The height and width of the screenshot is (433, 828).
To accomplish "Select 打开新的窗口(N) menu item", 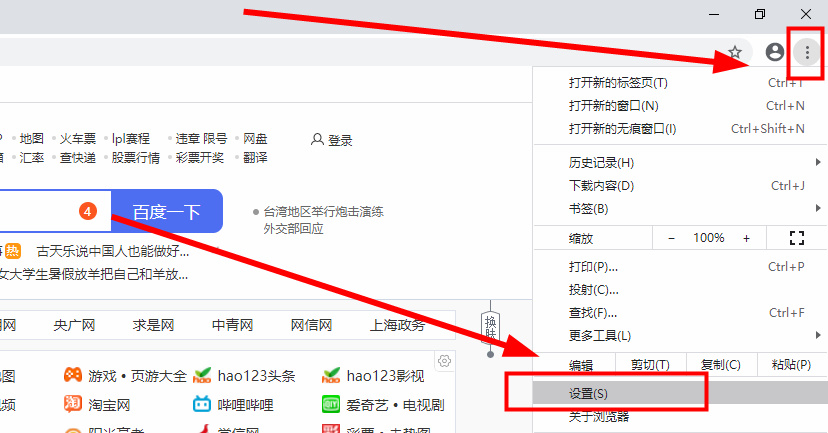I will coord(680,106).
